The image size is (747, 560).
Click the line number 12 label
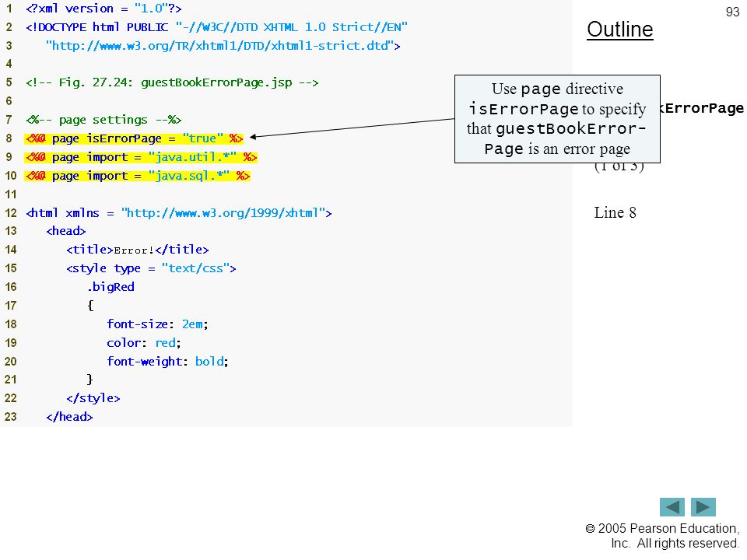(x=11, y=213)
